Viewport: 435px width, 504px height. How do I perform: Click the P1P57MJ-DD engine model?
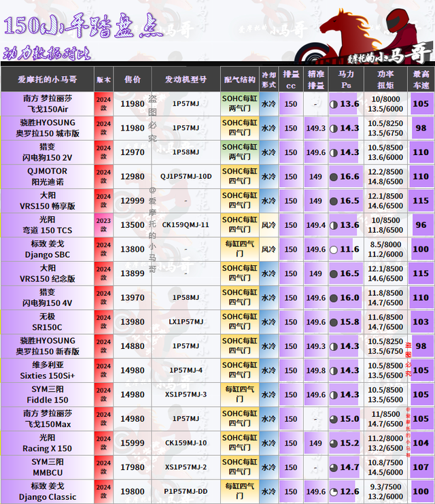[186, 492]
